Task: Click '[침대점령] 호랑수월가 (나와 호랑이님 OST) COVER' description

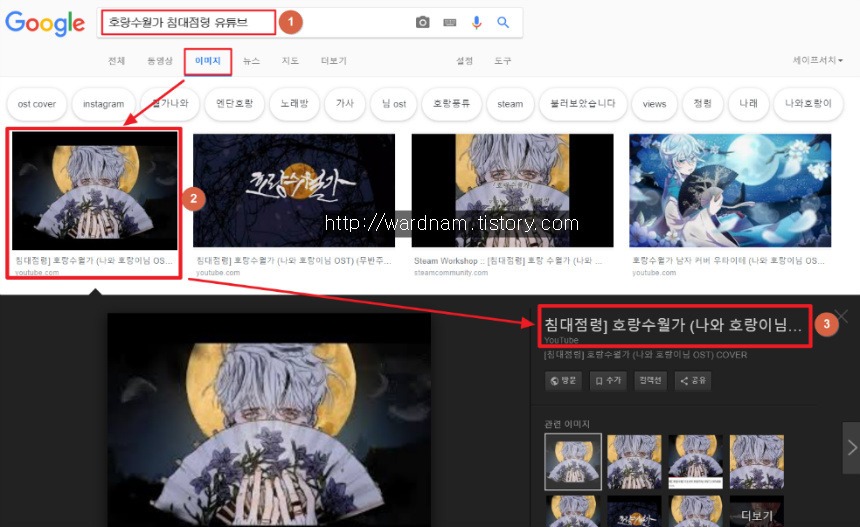Action: [645, 355]
